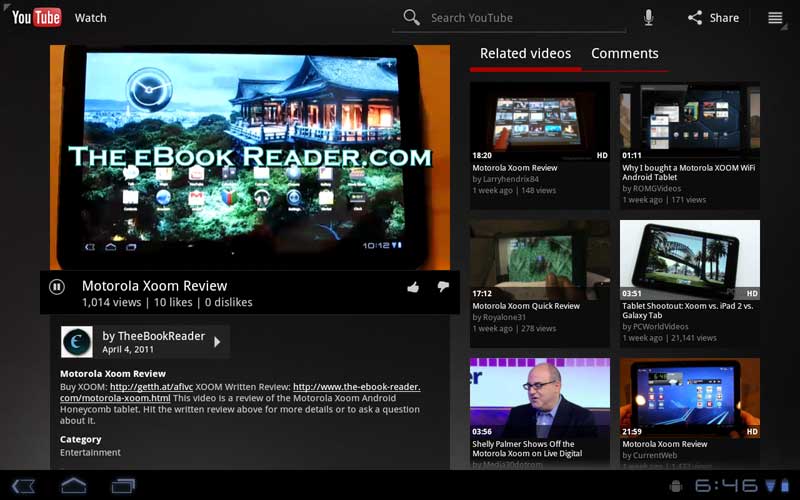Share this video
The image size is (800, 500).
[x=713, y=18]
